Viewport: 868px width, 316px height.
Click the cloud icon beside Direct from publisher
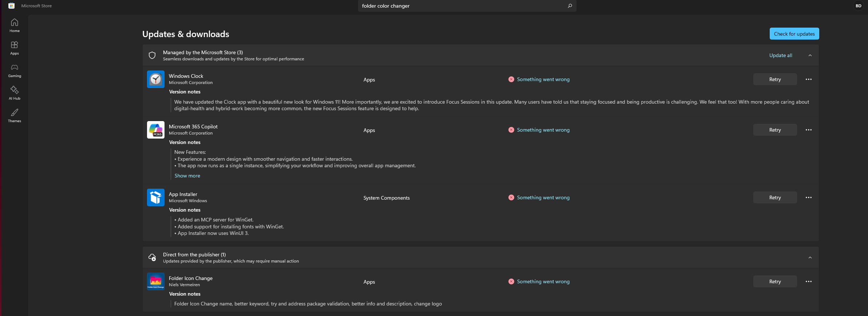click(x=152, y=257)
